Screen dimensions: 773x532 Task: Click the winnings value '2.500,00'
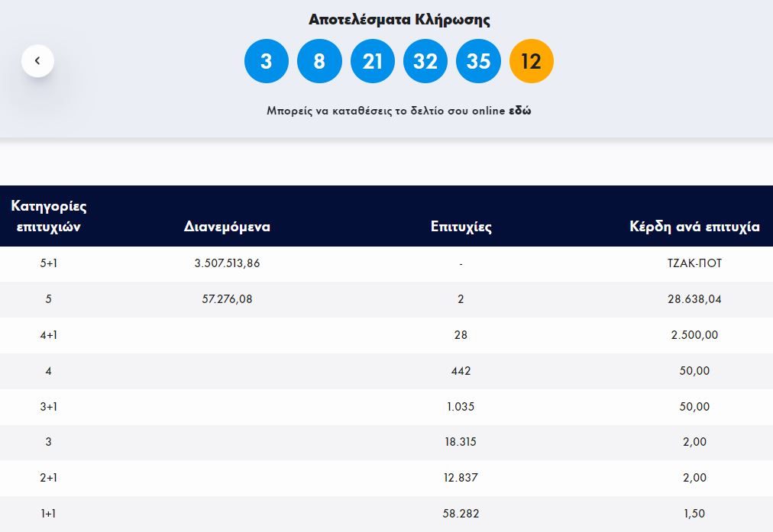[x=694, y=335]
